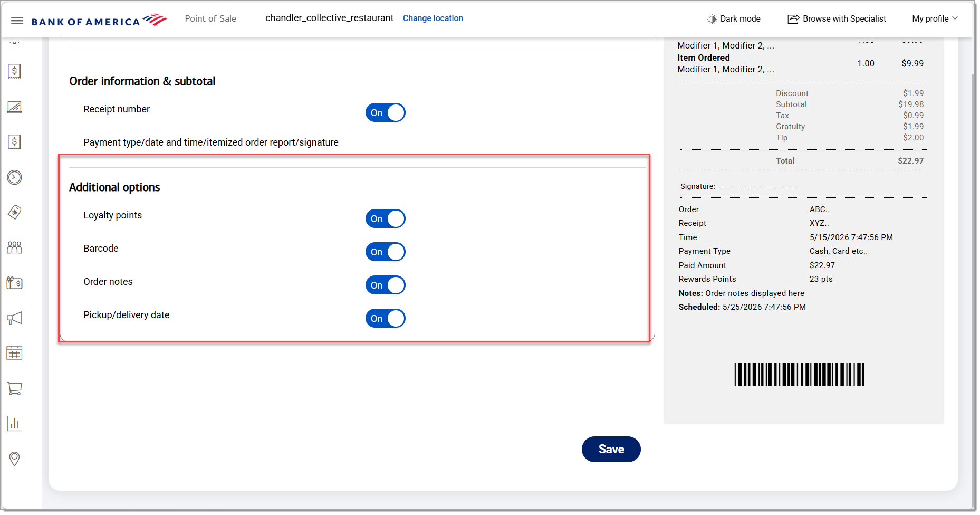Click the Gratuity $1.99 value

click(x=913, y=127)
